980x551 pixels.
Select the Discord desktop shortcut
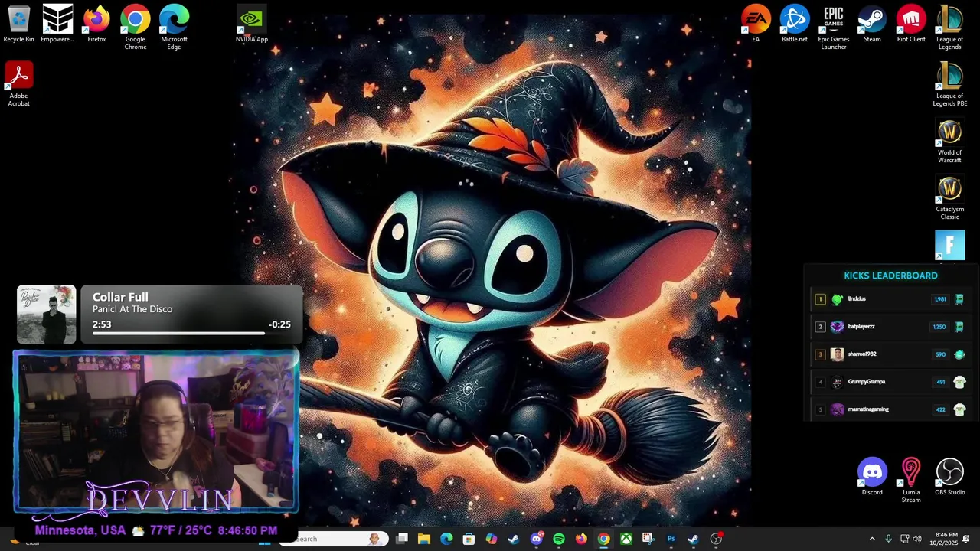872,477
